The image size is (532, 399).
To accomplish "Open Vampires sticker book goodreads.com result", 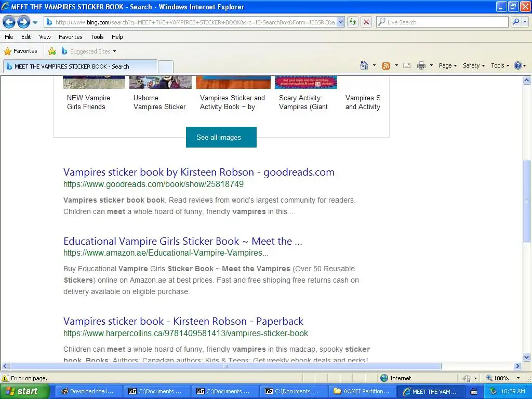I will 199,172.
